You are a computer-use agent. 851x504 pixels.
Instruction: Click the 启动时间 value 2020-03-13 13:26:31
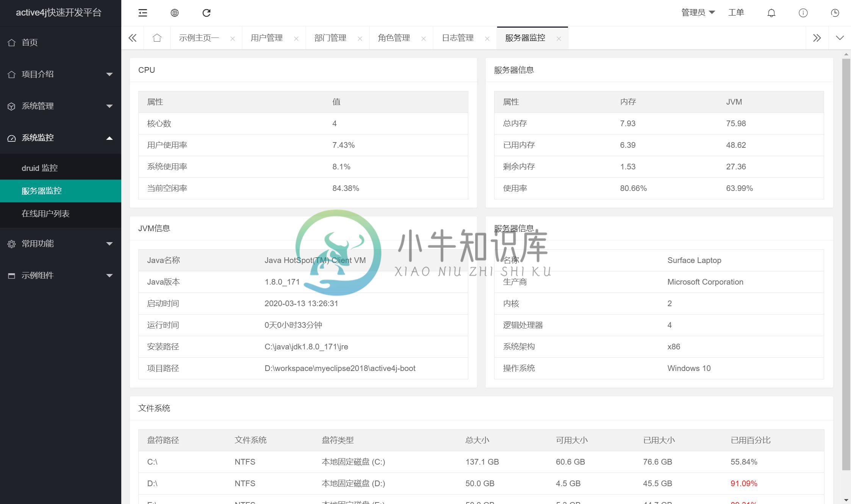[301, 304]
